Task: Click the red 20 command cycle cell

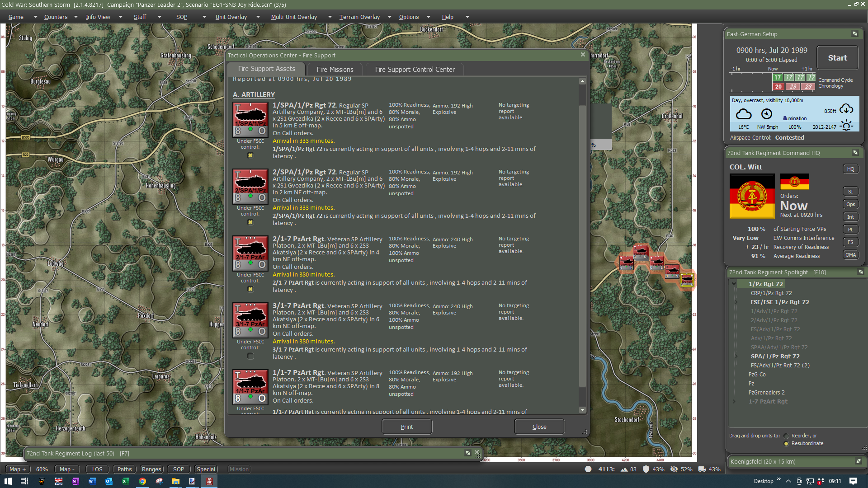Action: click(x=778, y=86)
